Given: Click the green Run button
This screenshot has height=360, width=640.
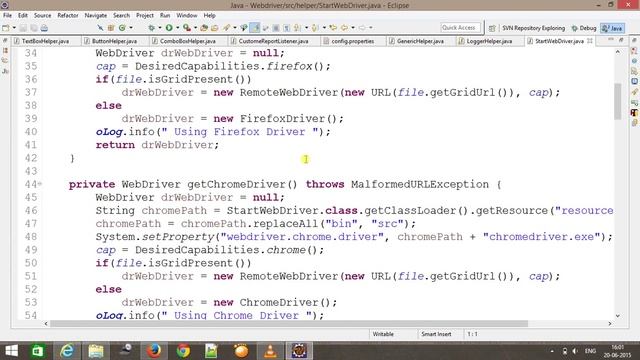Looking at the screenshot, I should point(169,28).
